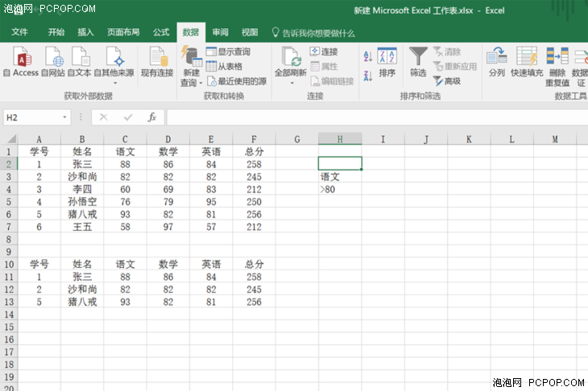Click cell F13 with value 256
This screenshot has height=391, width=588.
[254, 302]
